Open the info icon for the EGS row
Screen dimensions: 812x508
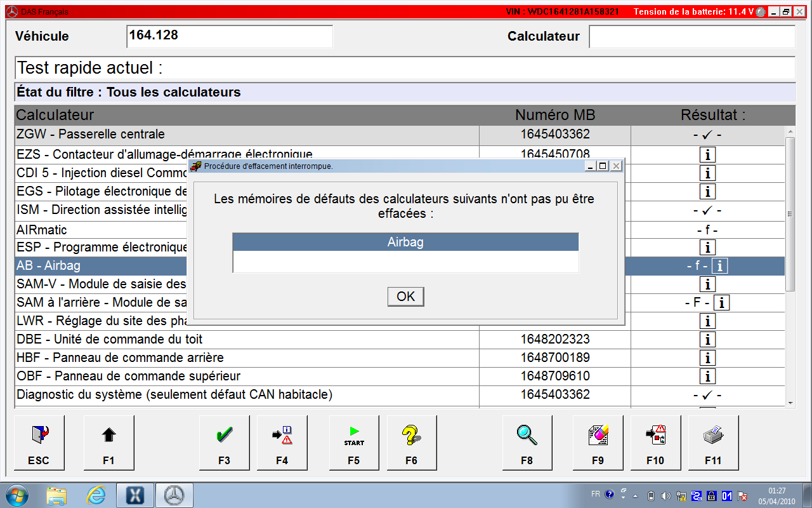pyautogui.click(x=707, y=191)
